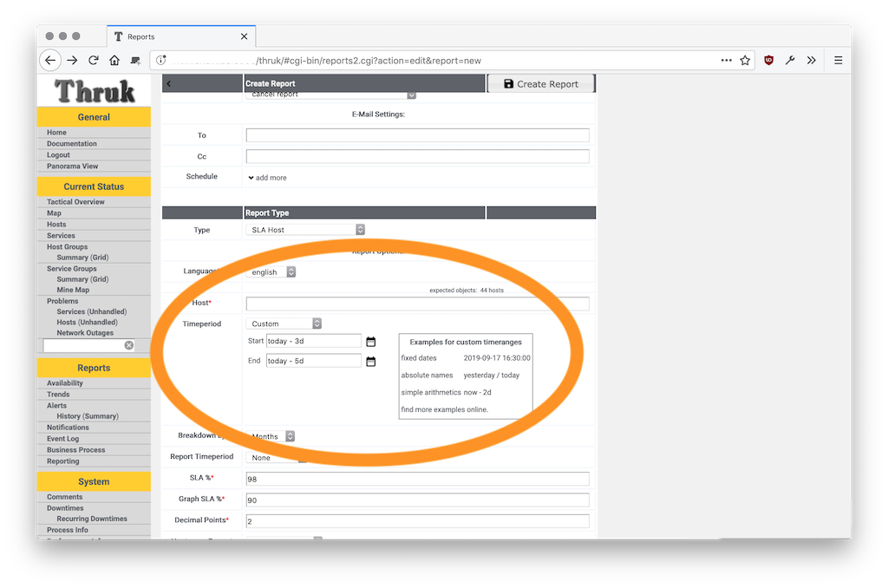Viewport: 888px width, 588px height.
Task: Click the Graph SLA % input field
Action: (x=418, y=500)
